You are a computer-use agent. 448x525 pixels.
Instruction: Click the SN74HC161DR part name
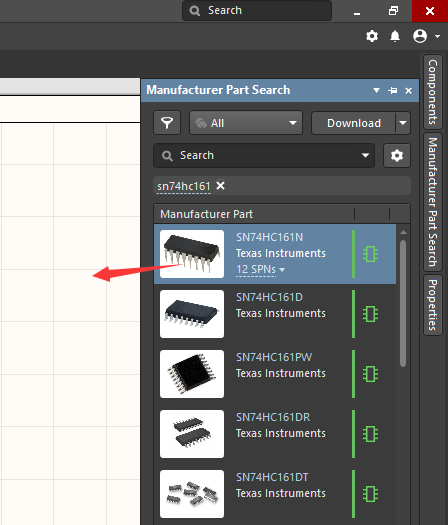(x=273, y=417)
